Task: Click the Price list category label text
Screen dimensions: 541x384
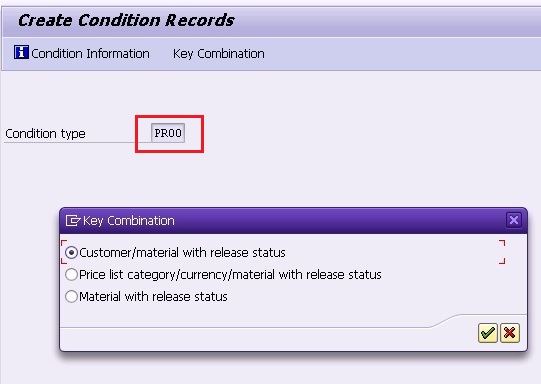Action: (x=230, y=275)
